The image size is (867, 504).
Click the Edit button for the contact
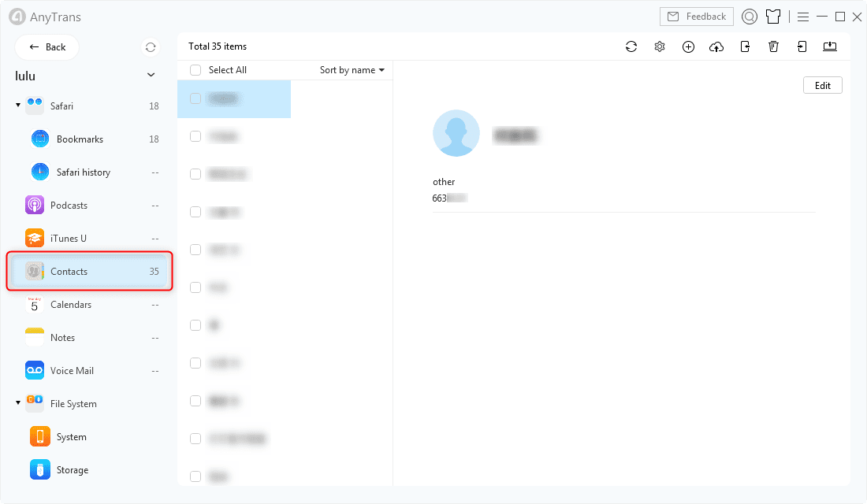(822, 86)
